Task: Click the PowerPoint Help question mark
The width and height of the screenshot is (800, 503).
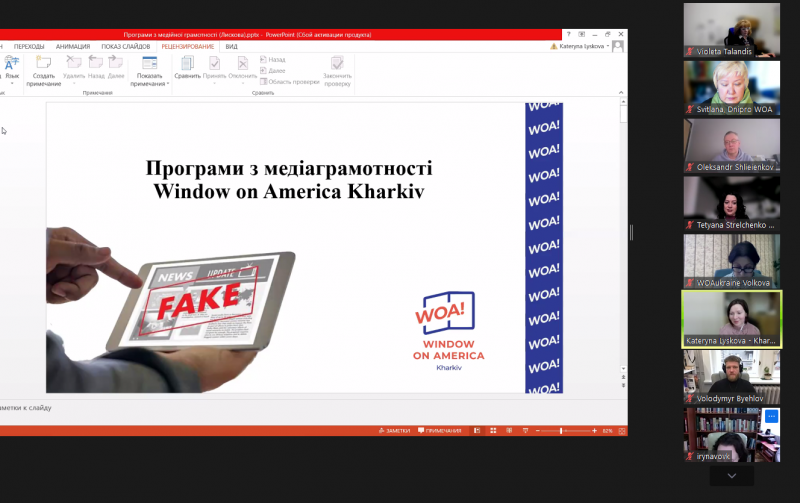Action: [568, 34]
